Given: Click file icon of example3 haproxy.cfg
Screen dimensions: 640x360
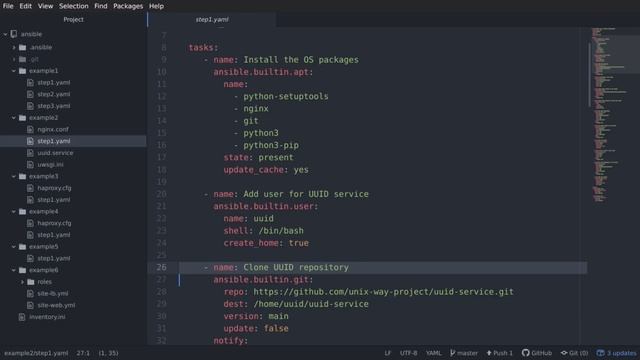Looking at the screenshot, I should tap(30, 188).
